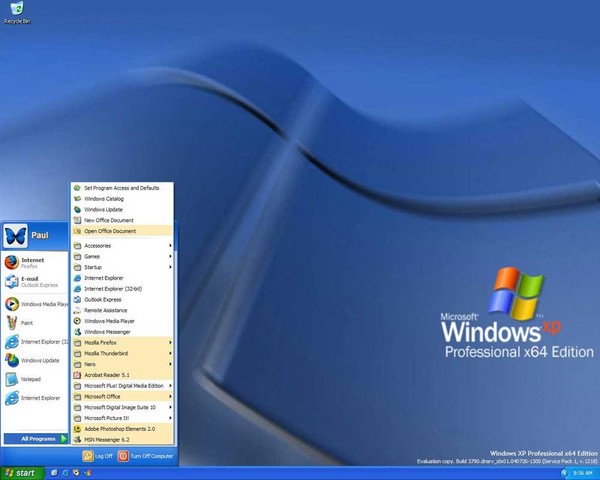Open Outlook Express in programs list

(122, 299)
